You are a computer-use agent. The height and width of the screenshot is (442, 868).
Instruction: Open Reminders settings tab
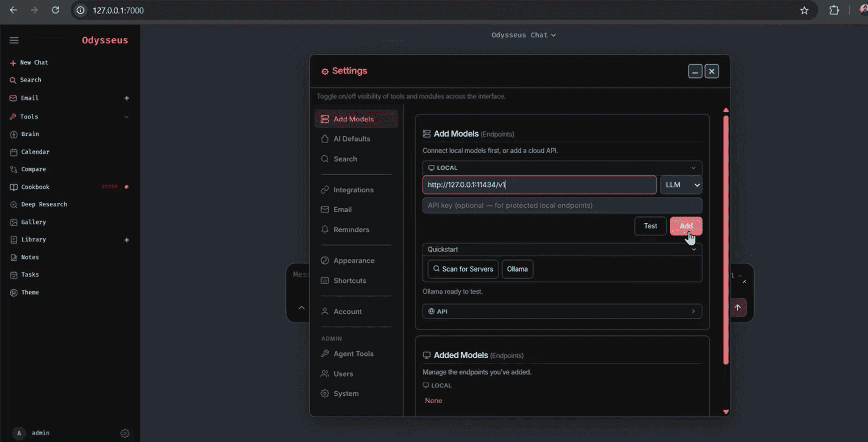click(356, 229)
